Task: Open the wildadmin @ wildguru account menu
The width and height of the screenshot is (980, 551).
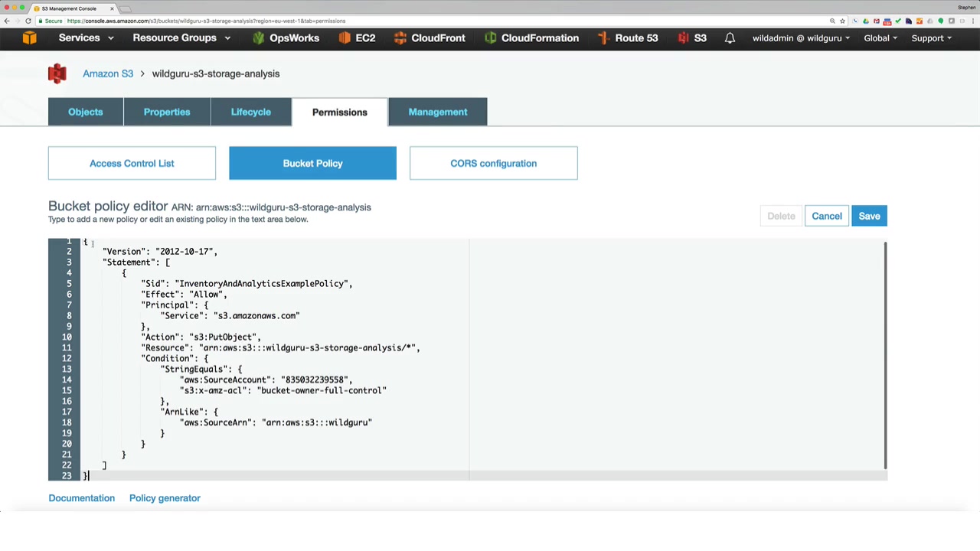Action: (x=801, y=38)
